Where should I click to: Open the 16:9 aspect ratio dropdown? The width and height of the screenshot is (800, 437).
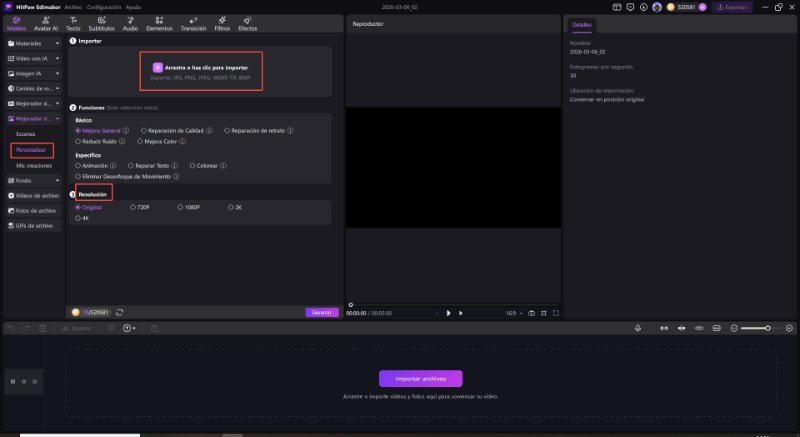513,313
